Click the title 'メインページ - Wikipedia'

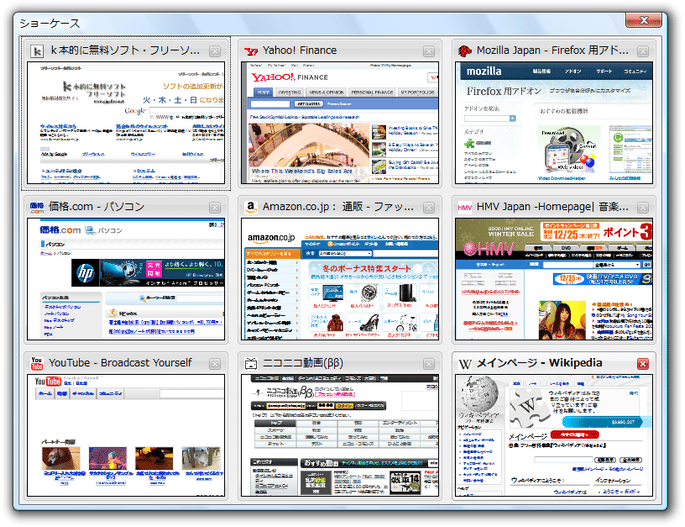pos(540,363)
